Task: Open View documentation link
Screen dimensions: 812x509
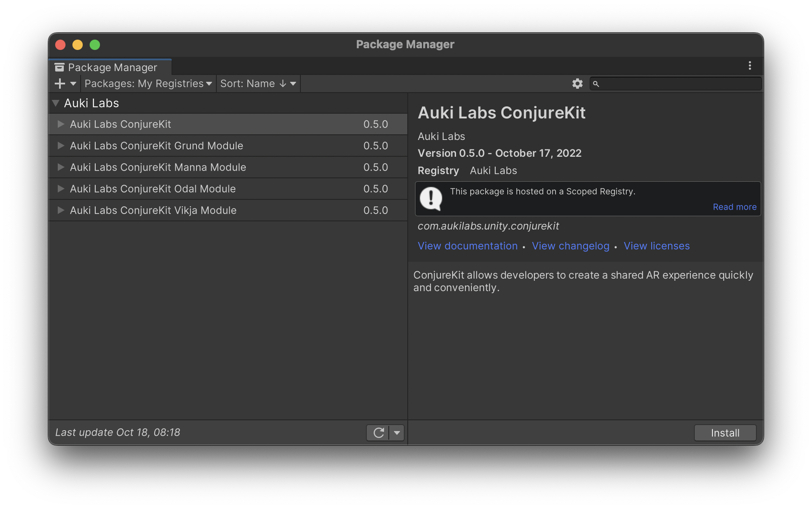Action: click(468, 246)
